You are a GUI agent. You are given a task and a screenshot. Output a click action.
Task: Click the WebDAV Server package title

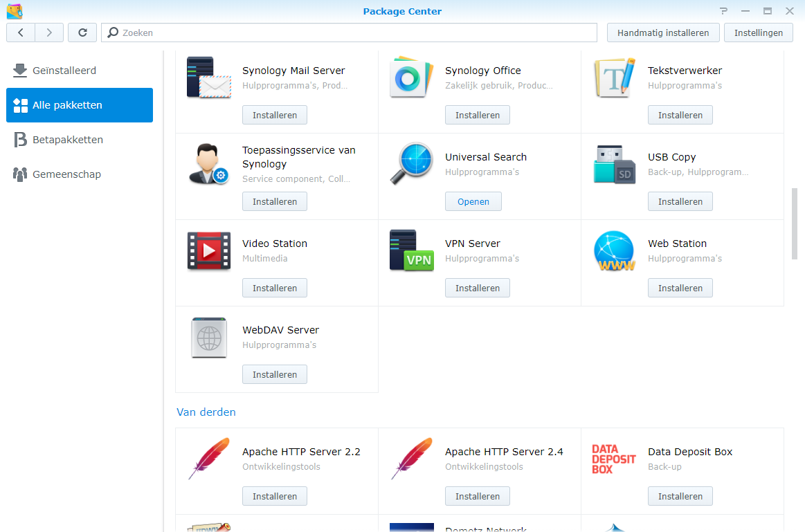[x=280, y=330]
